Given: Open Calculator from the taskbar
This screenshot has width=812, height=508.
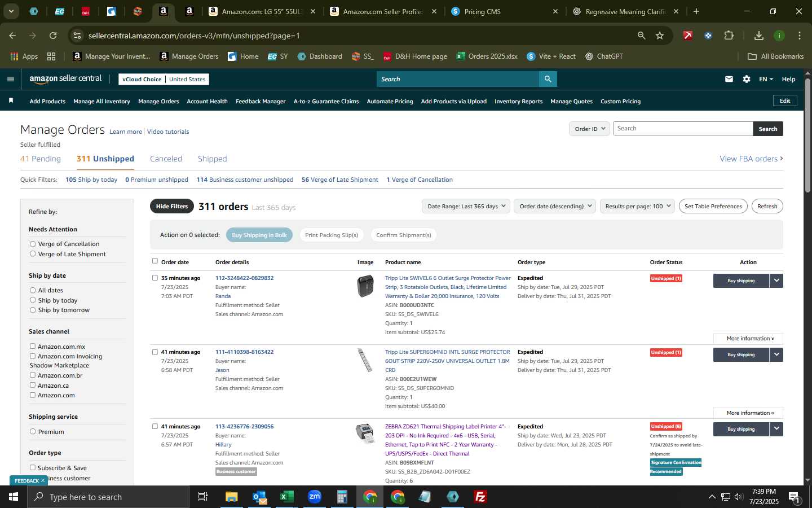Looking at the screenshot, I should [x=342, y=497].
